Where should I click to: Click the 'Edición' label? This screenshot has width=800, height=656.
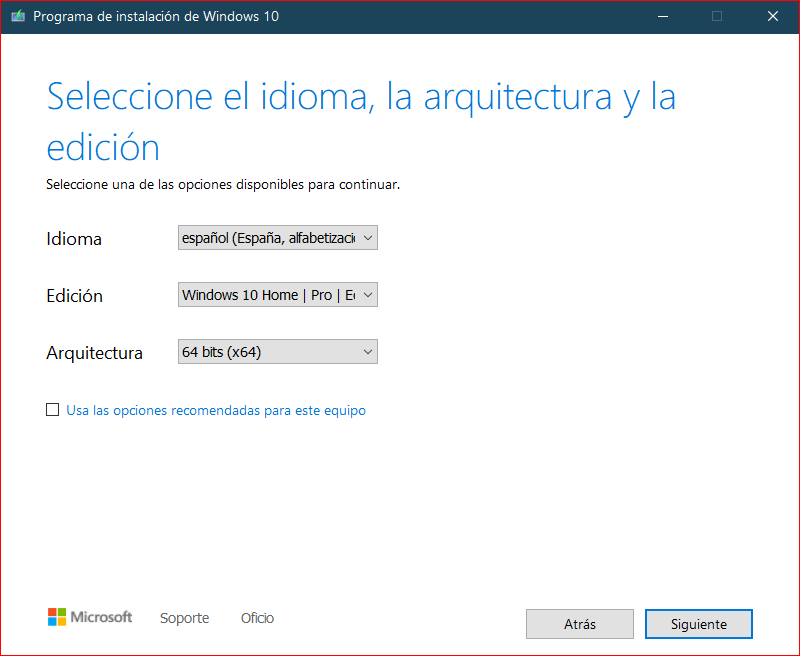[74, 296]
